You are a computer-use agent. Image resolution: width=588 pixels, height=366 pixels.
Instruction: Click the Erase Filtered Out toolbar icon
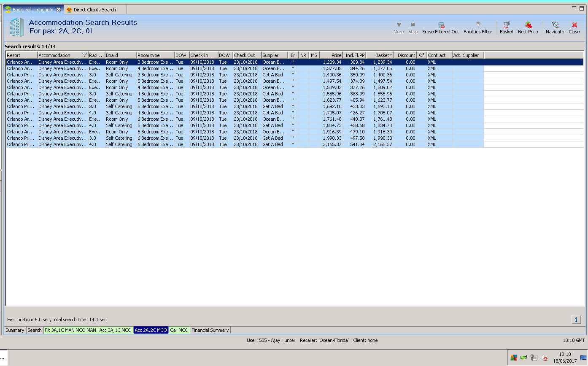tap(441, 25)
